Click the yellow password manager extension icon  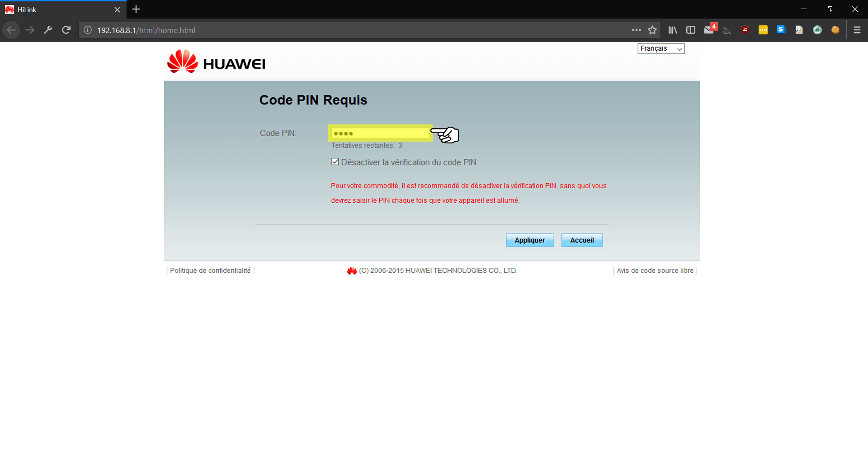763,30
